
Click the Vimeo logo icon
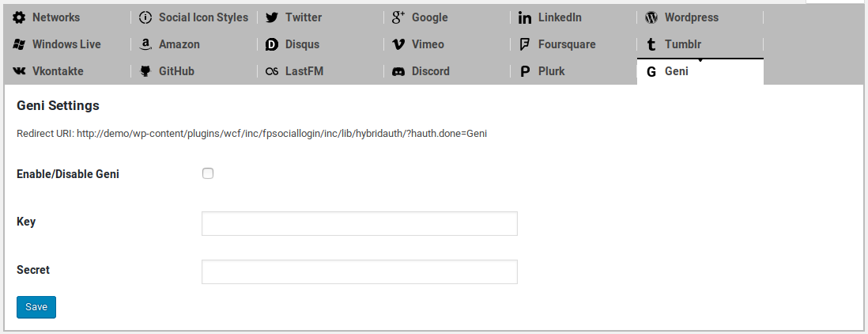[x=398, y=44]
